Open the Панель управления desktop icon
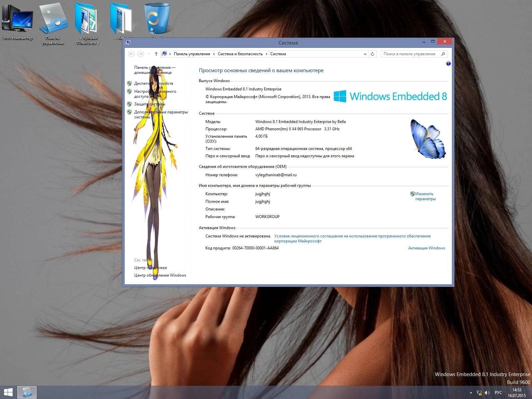This screenshot has height=399, width=532. [53, 24]
